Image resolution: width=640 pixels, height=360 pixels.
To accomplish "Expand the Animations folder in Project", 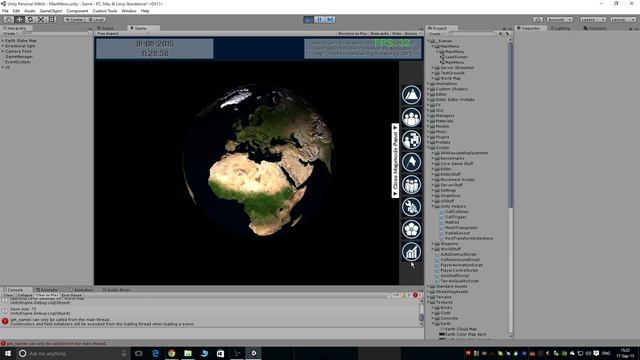I will pyautogui.click(x=429, y=84).
